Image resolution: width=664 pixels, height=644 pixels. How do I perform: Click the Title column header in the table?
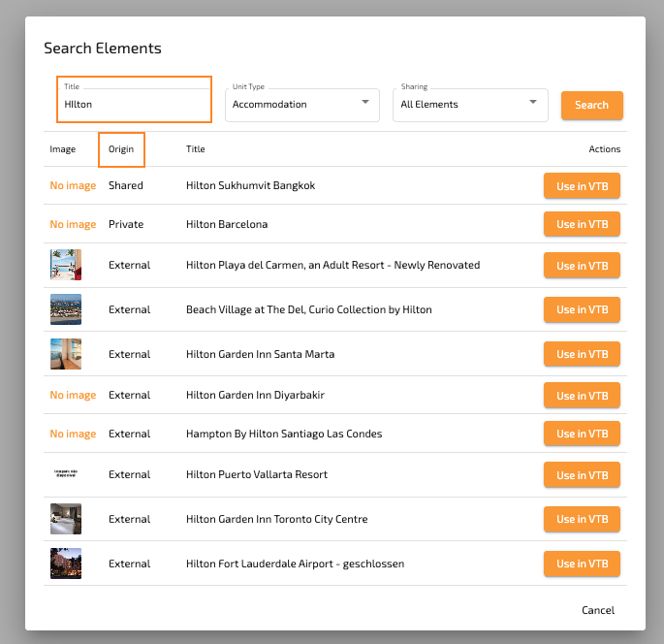pyautogui.click(x=195, y=149)
